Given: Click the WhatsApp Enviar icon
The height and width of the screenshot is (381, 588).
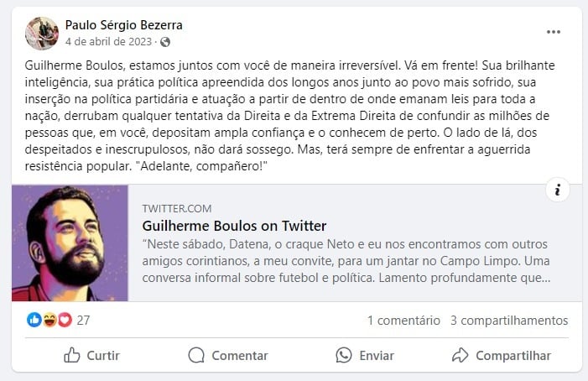Looking at the screenshot, I should point(343,355).
